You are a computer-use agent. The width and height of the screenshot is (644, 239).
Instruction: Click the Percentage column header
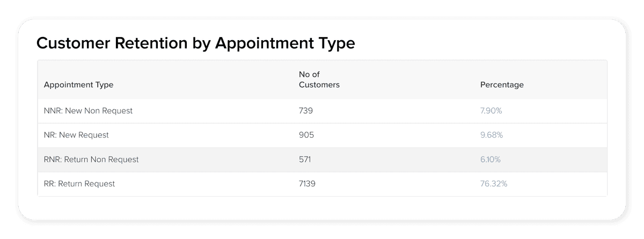[502, 85]
